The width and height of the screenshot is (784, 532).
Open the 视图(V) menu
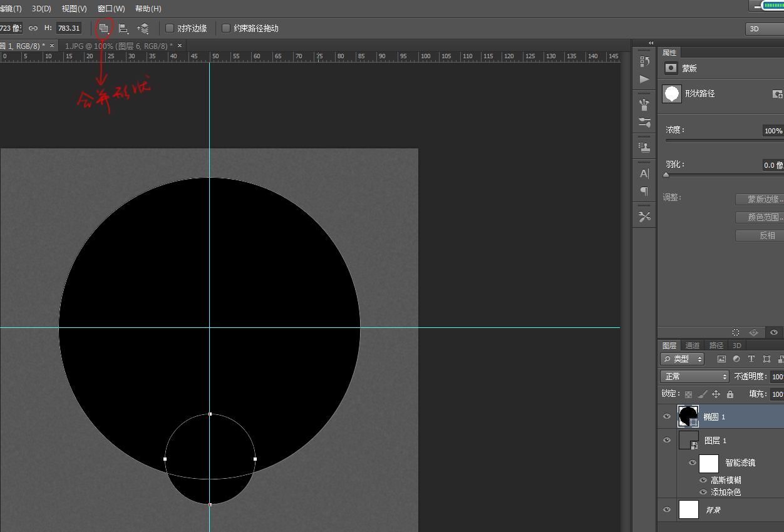tap(74, 9)
